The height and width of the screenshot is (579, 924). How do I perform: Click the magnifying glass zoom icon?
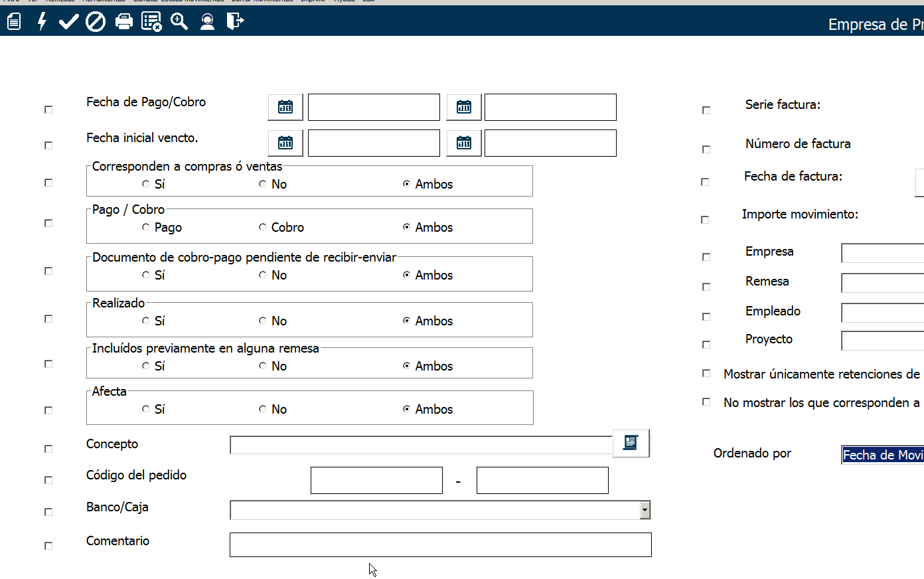pyautogui.click(x=179, y=22)
